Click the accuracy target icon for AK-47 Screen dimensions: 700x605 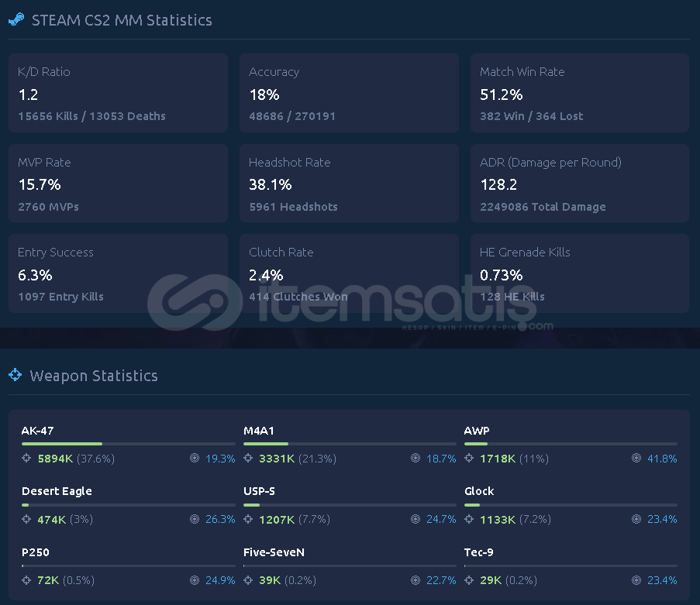[195, 458]
